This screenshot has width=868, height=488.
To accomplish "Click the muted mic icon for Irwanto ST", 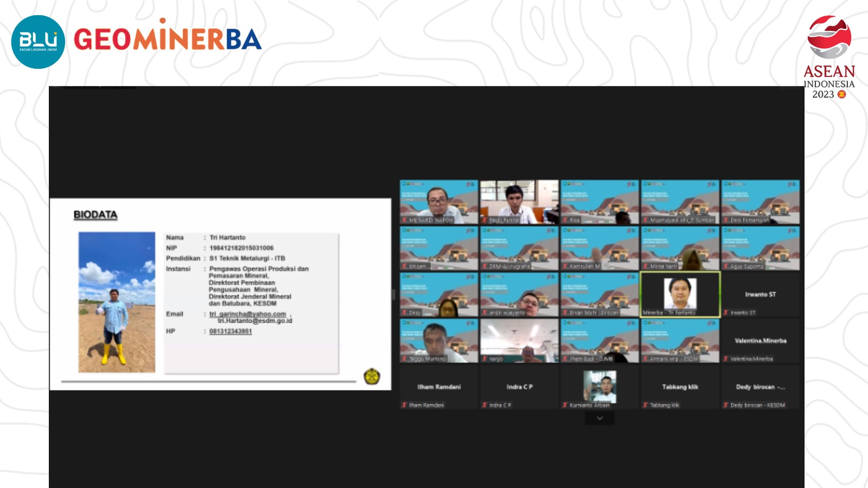I will coord(726,313).
